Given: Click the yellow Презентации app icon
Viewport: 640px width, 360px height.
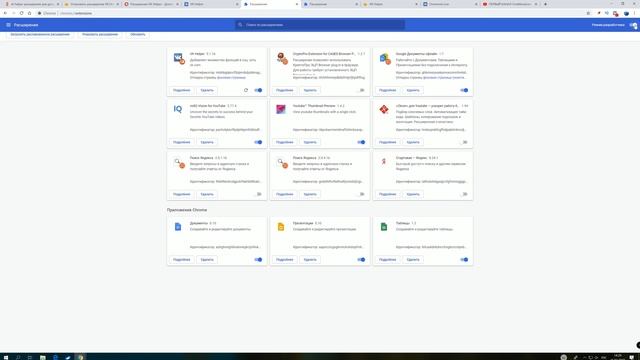Looking at the screenshot, I should pyautogui.click(x=281, y=227).
